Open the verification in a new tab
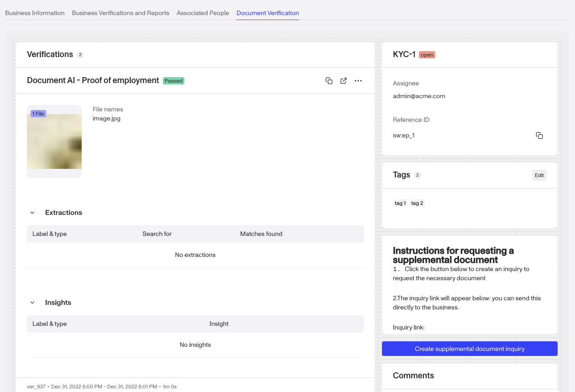The width and height of the screenshot is (575, 392). [x=344, y=81]
